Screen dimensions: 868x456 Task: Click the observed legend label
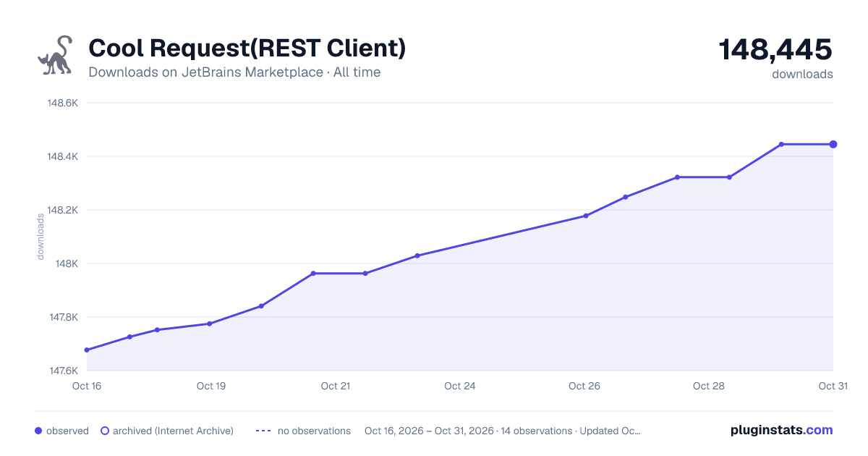tap(67, 431)
